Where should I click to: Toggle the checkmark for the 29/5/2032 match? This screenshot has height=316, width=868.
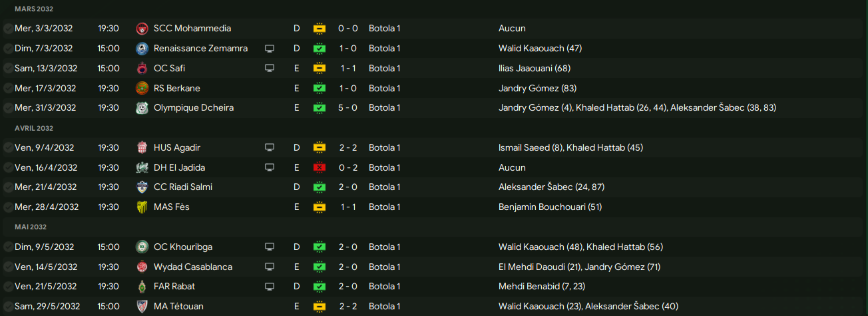point(8,307)
